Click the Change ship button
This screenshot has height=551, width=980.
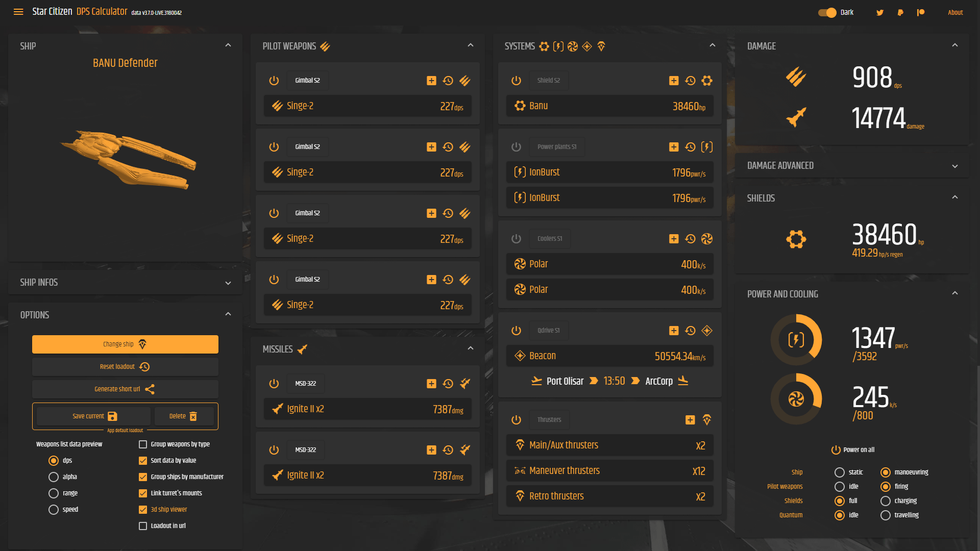click(x=125, y=344)
